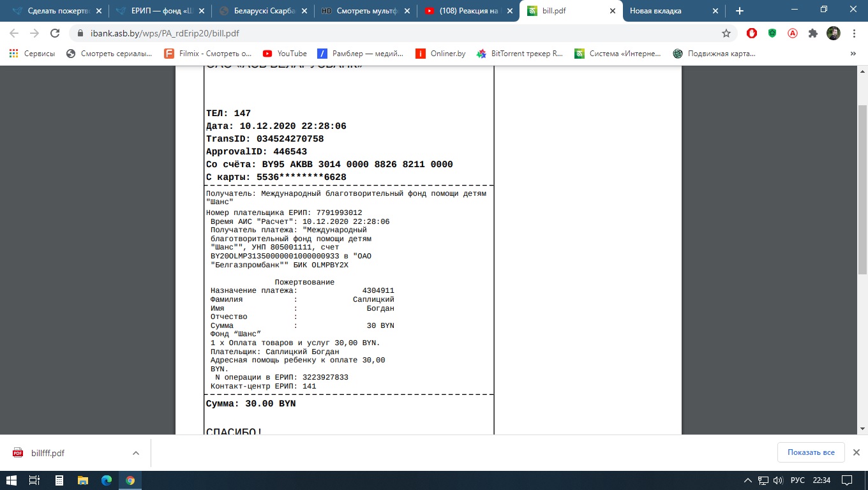868x490 pixels.
Task: Expand options arrow for billfff.pdf download
Action: [135, 453]
